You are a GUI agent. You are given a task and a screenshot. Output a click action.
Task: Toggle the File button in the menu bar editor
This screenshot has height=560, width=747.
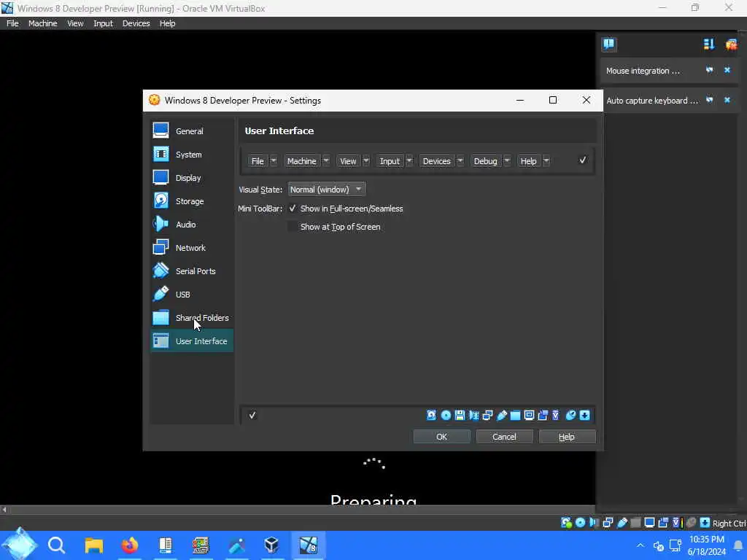coord(258,161)
